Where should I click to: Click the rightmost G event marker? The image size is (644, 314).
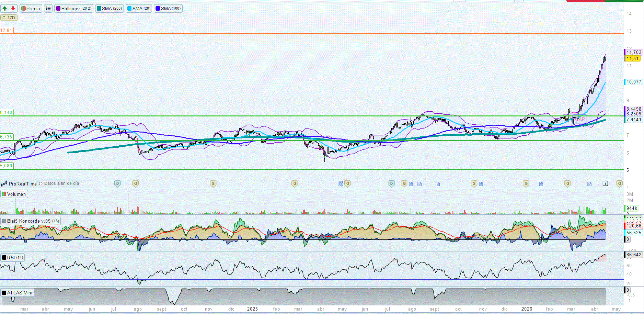coord(619,184)
